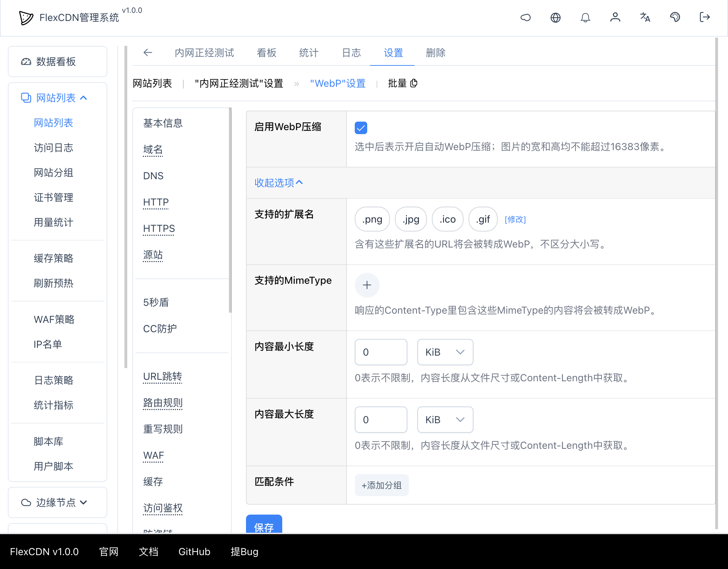Image resolution: width=728 pixels, height=569 pixels.
Task: Select 基本信息 in settings menu
Action: (163, 123)
